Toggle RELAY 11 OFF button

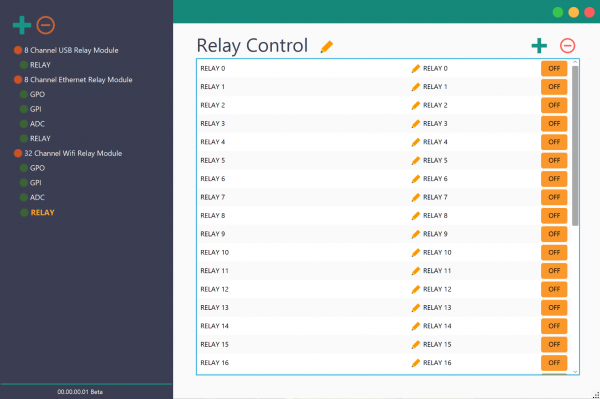554,271
